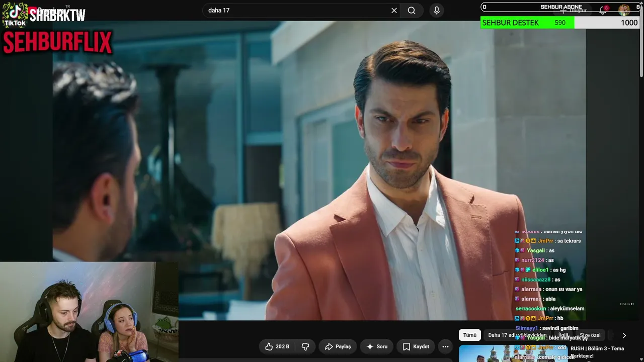Select the Tümü filter chip
644x362 pixels.
[469, 335]
